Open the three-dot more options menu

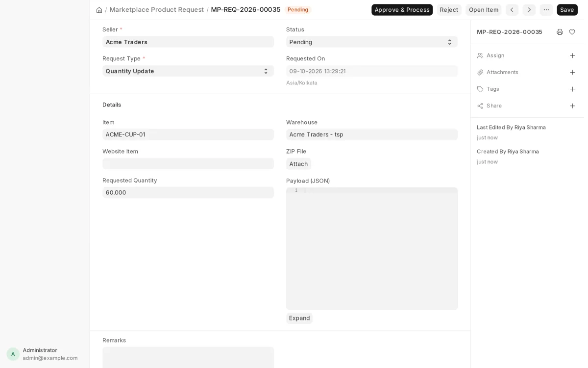point(546,10)
